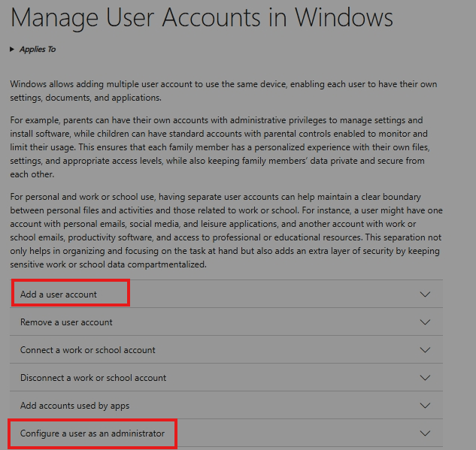The image size is (476, 450).
Task: Expand the Add a user account section
Action: 226,294
